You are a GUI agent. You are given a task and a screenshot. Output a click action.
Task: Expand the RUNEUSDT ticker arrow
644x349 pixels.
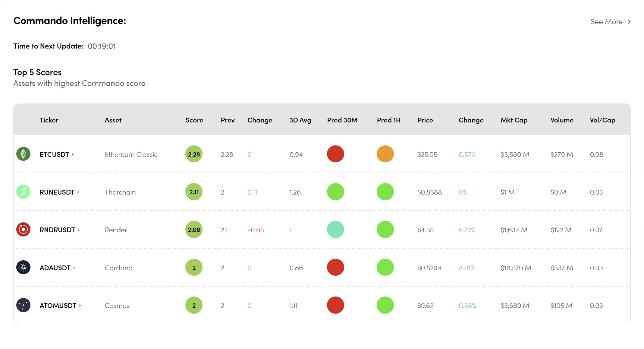(x=78, y=192)
